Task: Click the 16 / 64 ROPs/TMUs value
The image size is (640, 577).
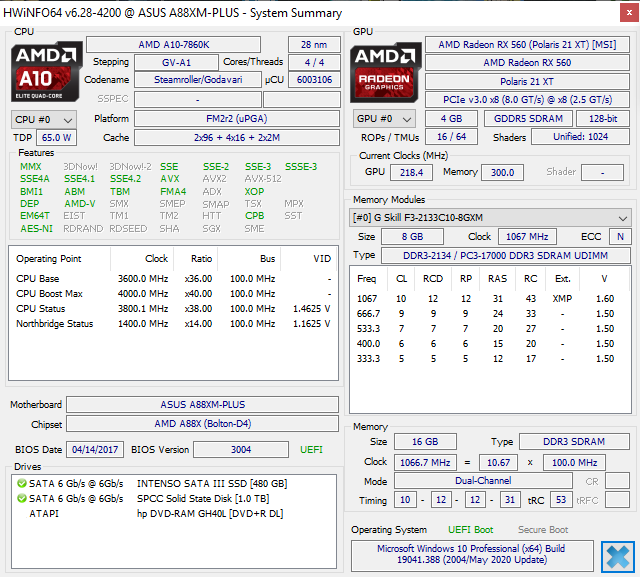Action: [451, 137]
